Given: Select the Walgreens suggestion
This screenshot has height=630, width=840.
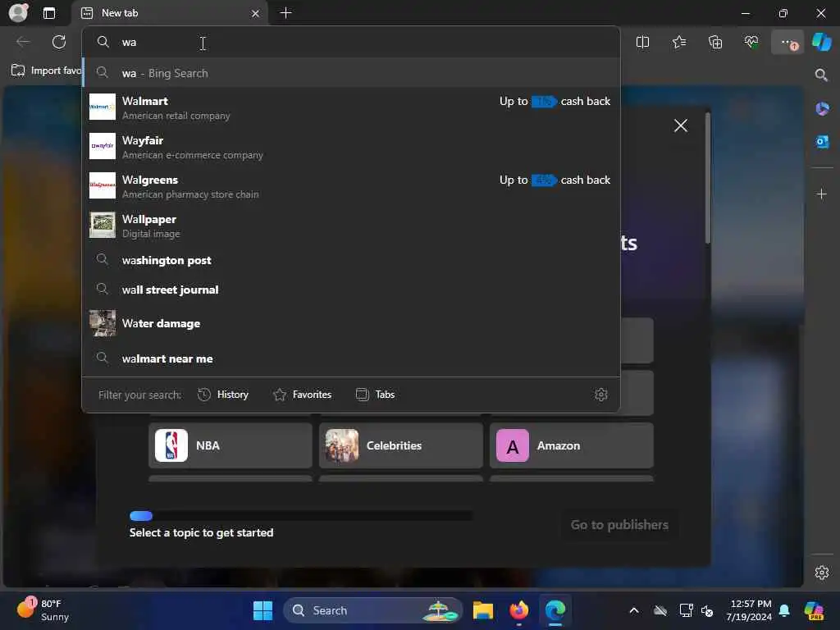Looking at the screenshot, I should pos(351,186).
